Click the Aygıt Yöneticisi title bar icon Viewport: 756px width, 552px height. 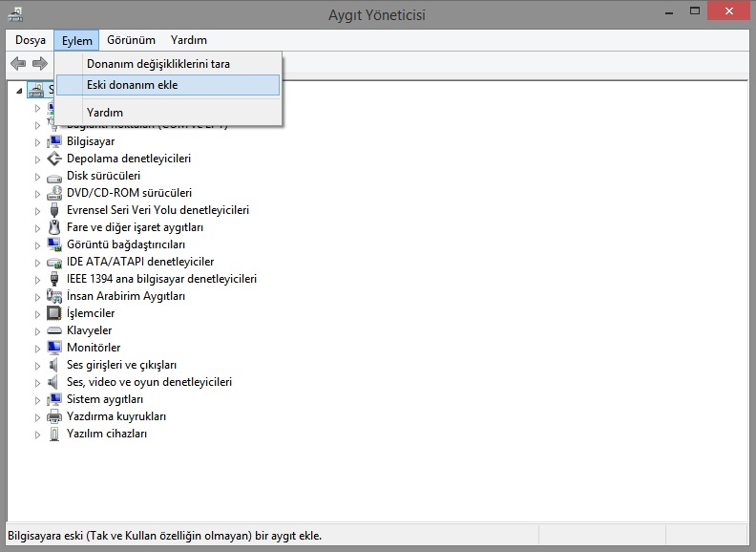pyautogui.click(x=15, y=14)
